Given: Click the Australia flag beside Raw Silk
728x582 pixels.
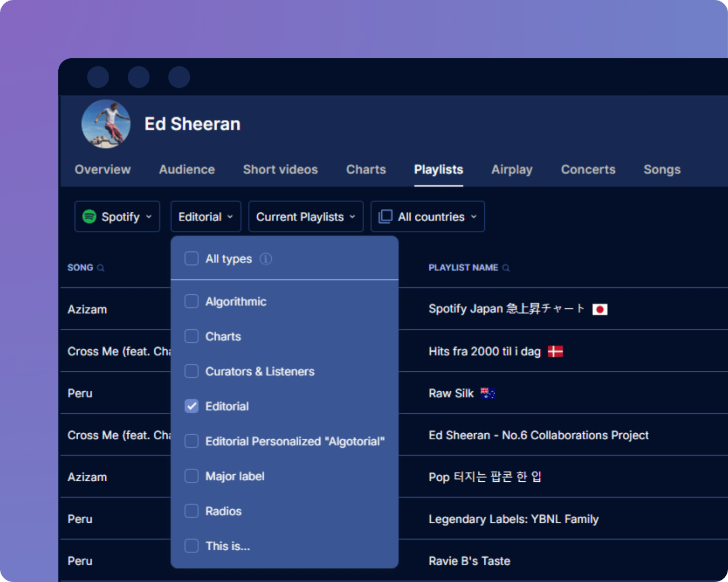Looking at the screenshot, I should pos(487,393).
